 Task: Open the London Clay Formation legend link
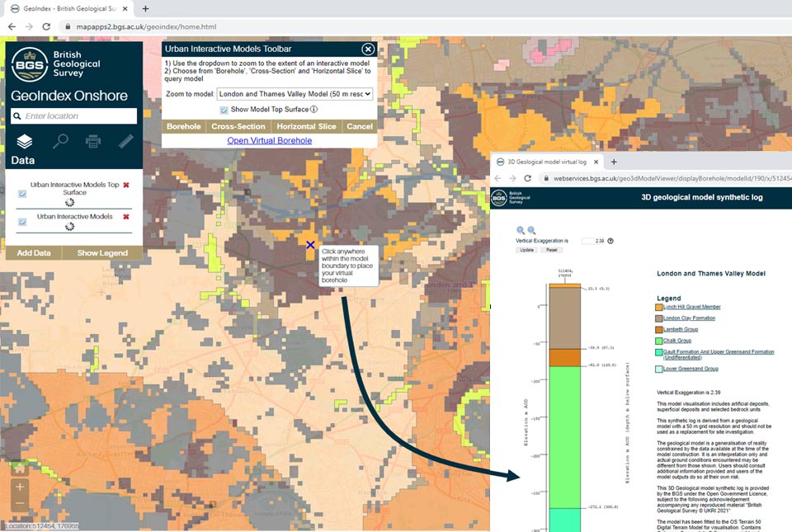689,318
